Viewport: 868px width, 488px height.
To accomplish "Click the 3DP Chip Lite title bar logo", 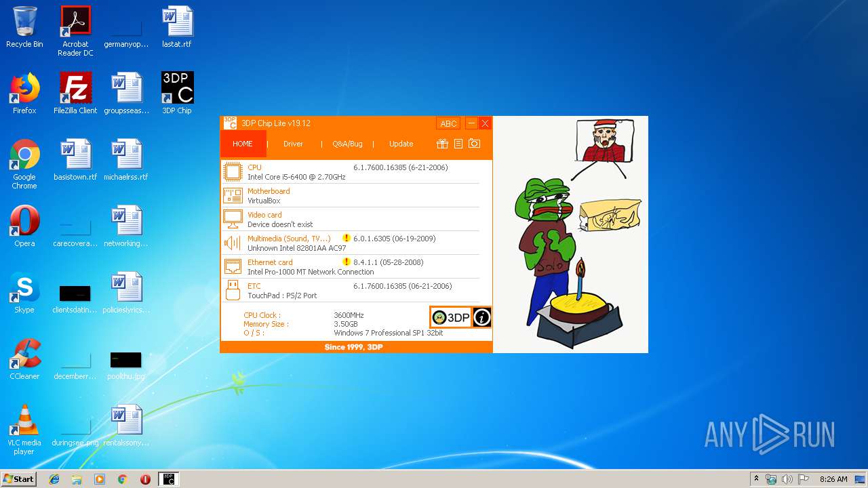I will click(230, 123).
